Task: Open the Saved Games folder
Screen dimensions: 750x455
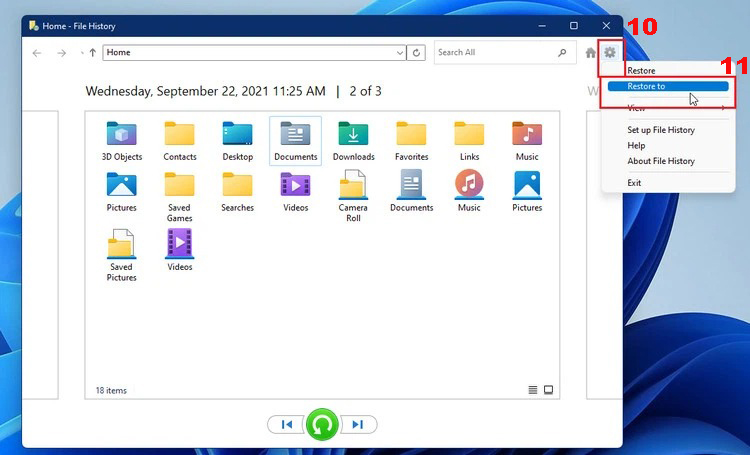Action: point(179,197)
